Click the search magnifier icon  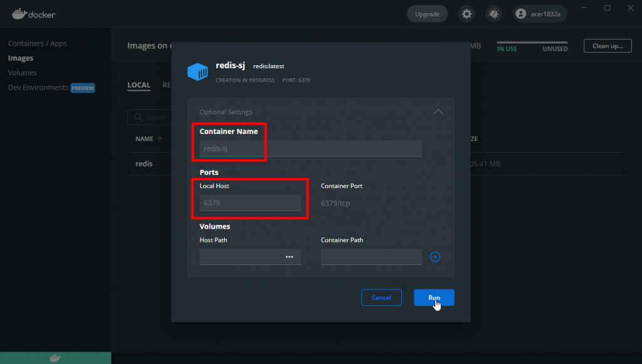coord(139,117)
